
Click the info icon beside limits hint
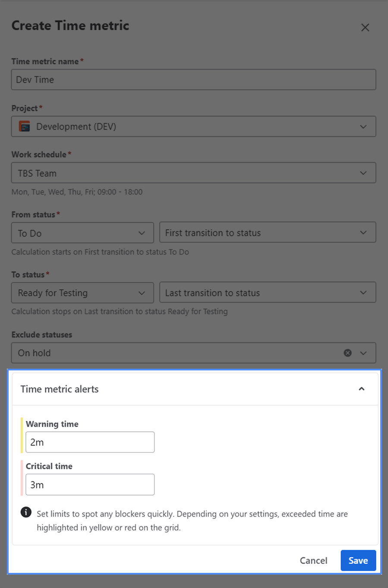[x=26, y=512]
